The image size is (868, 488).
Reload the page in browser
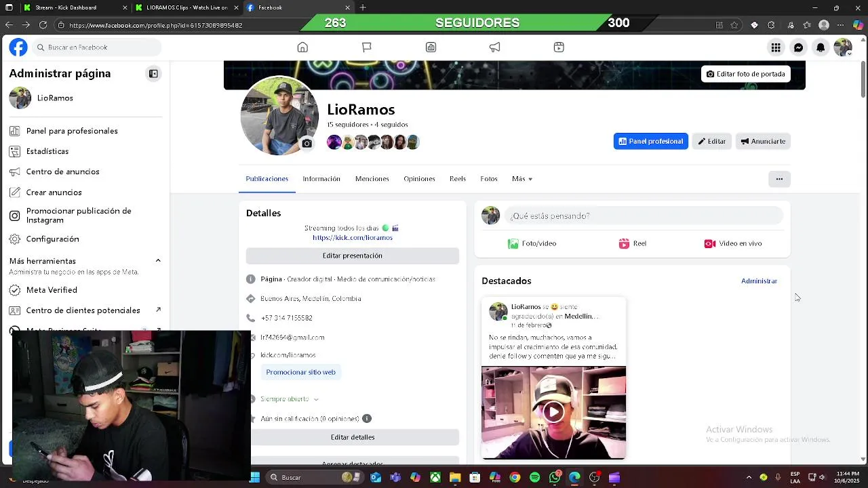[43, 25]
